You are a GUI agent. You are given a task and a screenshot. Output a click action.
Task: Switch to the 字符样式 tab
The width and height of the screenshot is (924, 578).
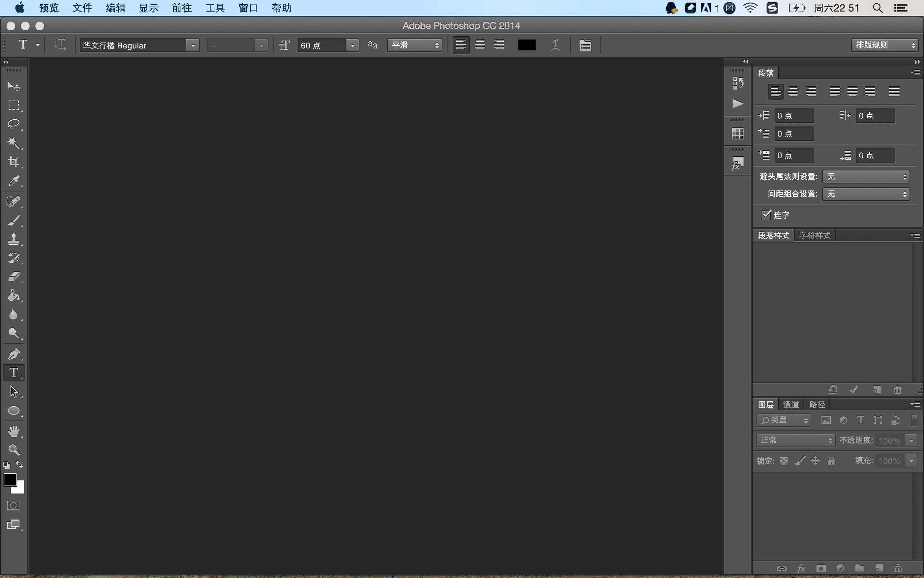(814, 235)
